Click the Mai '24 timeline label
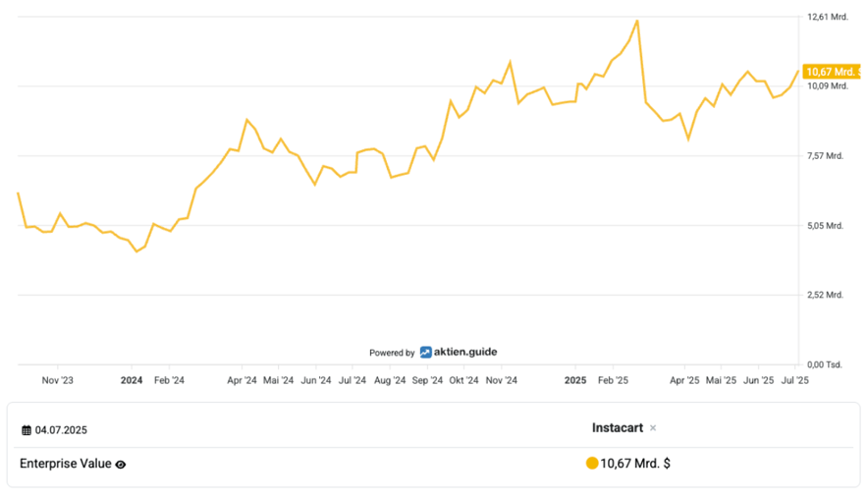 click(x=279, y=380)
